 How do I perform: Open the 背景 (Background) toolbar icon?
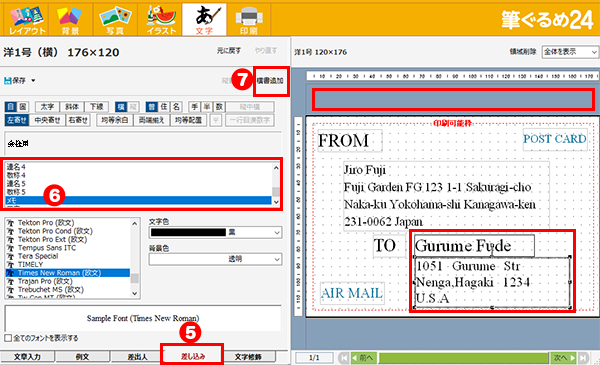(70, 20)
